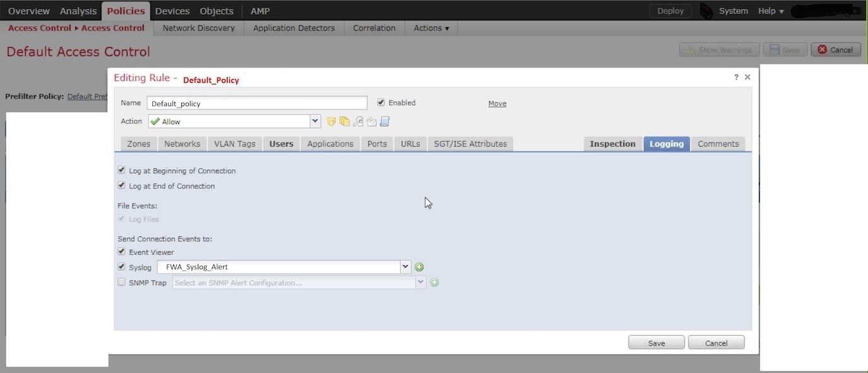868x373 pixels.
Task: Open the Networks tab
Action: [182, 144]
